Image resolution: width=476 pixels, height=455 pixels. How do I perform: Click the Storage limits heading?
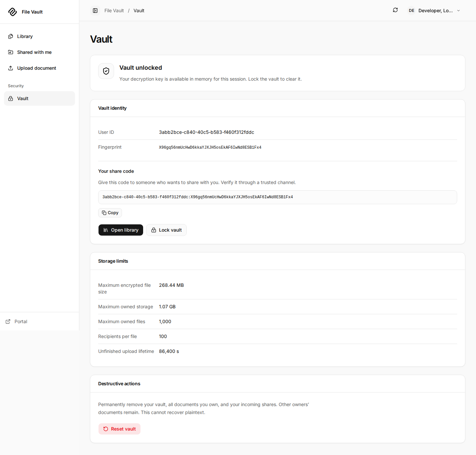pyautogui.click(x=113, y=261)
